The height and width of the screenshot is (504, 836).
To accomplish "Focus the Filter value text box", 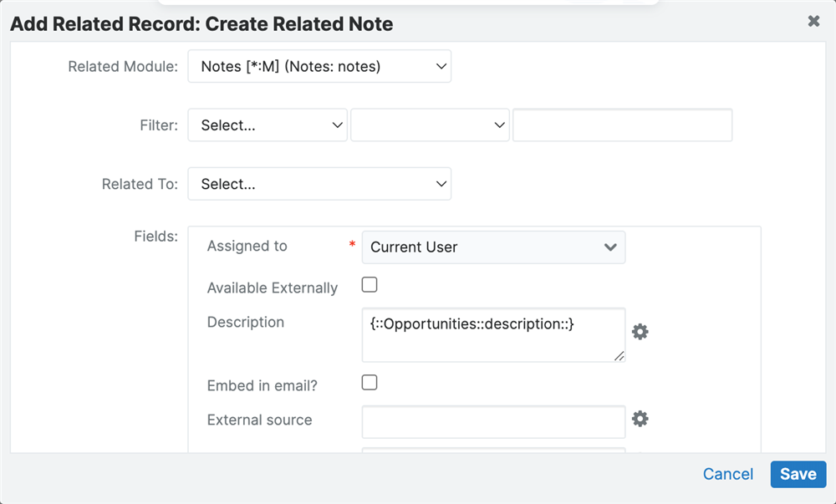I will click(622, 125).
